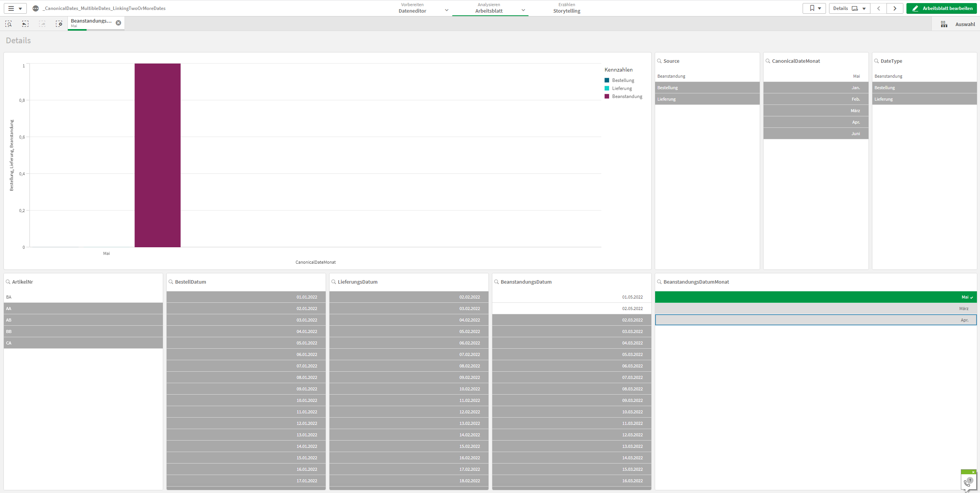Search in the BeanstandungsDatum list
The width and height of the screenshot is (980, 493).
coord(497,282)
